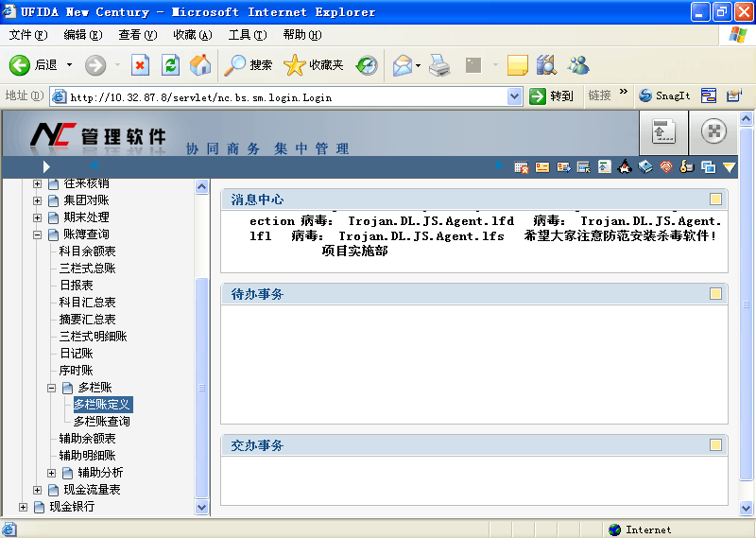Open the Messenger people icon
Screen dimensions: 756x538
[x=578, y=65]
